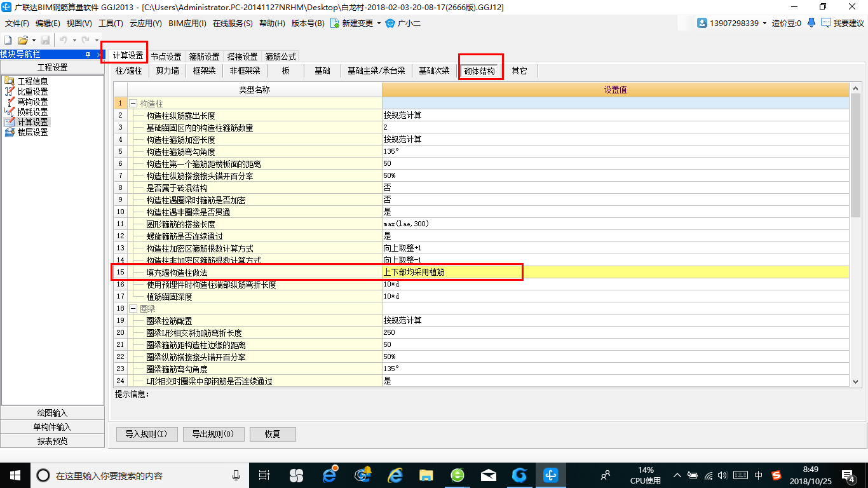Switch to 搭接设置 tab
The height and width of the screenshot is (488, 868).
pyautogui.click(x=242, y=57)
